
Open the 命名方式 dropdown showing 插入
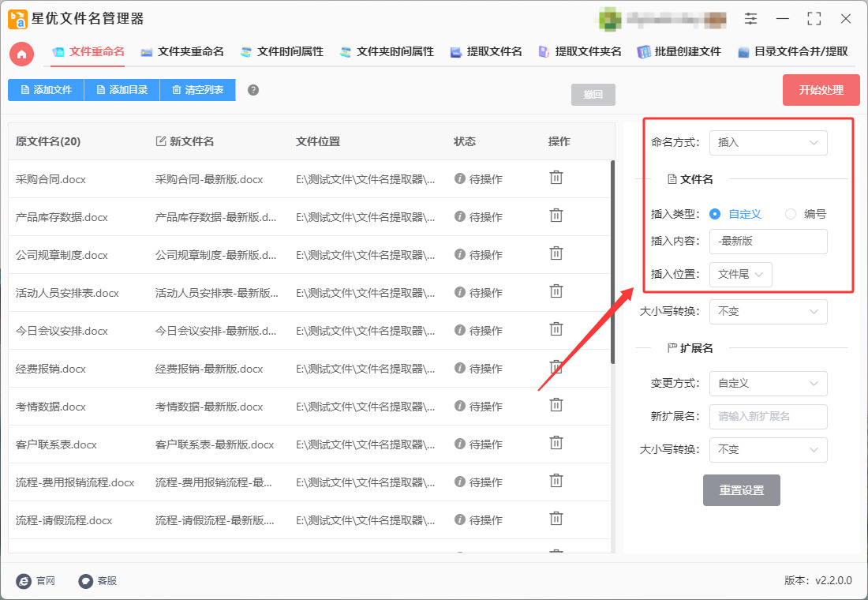pos(769,142)
